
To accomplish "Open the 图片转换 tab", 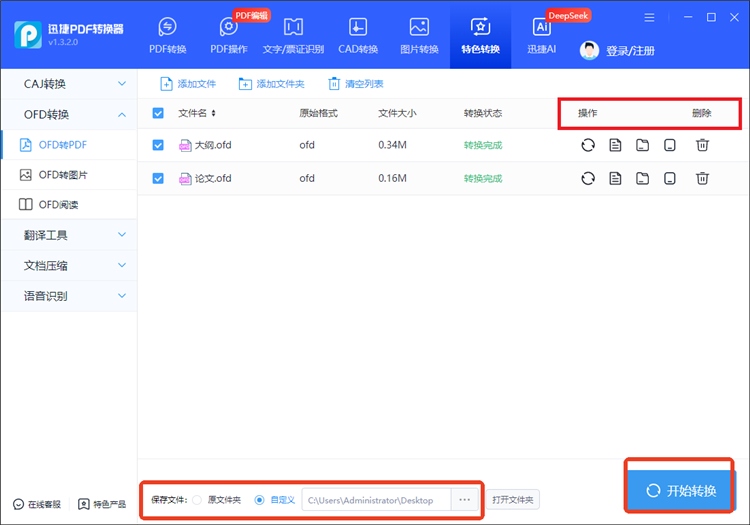I will tap(419, 36).
